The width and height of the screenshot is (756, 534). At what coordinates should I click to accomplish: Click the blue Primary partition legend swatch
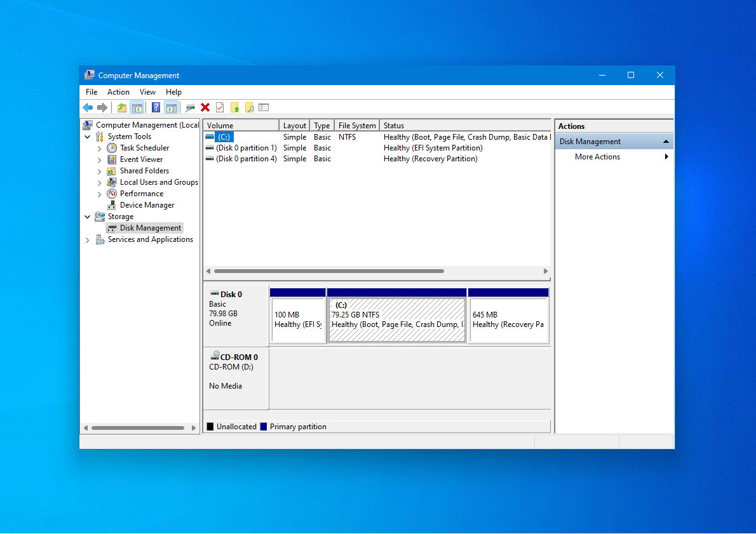click(264, 427)
